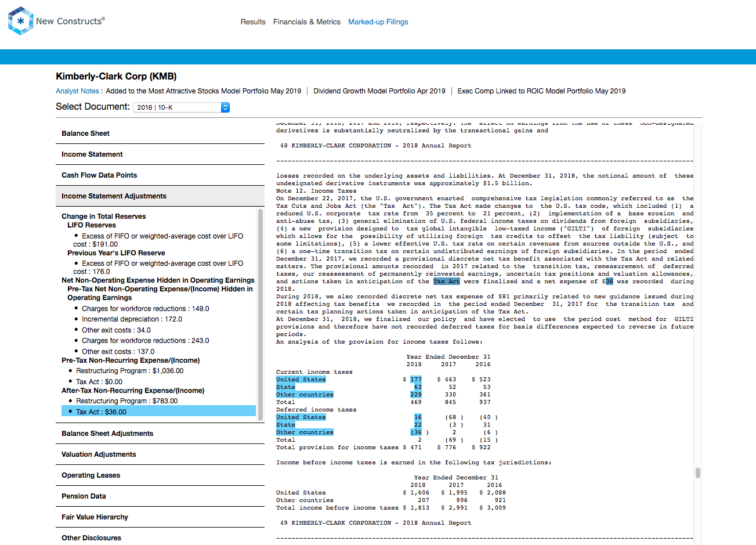Select Restructuring Program : $1,036.00
The image size is (756, 545).
point(129,371)
